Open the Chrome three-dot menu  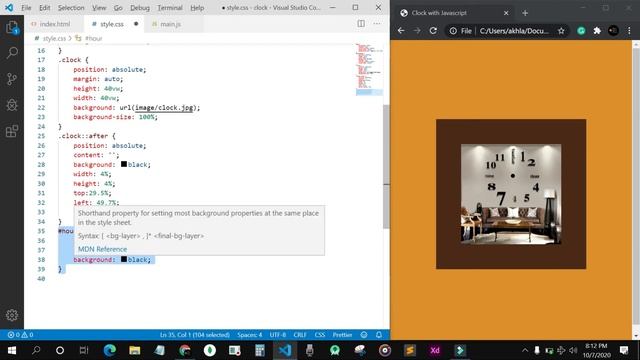click(x=629, y=31)
